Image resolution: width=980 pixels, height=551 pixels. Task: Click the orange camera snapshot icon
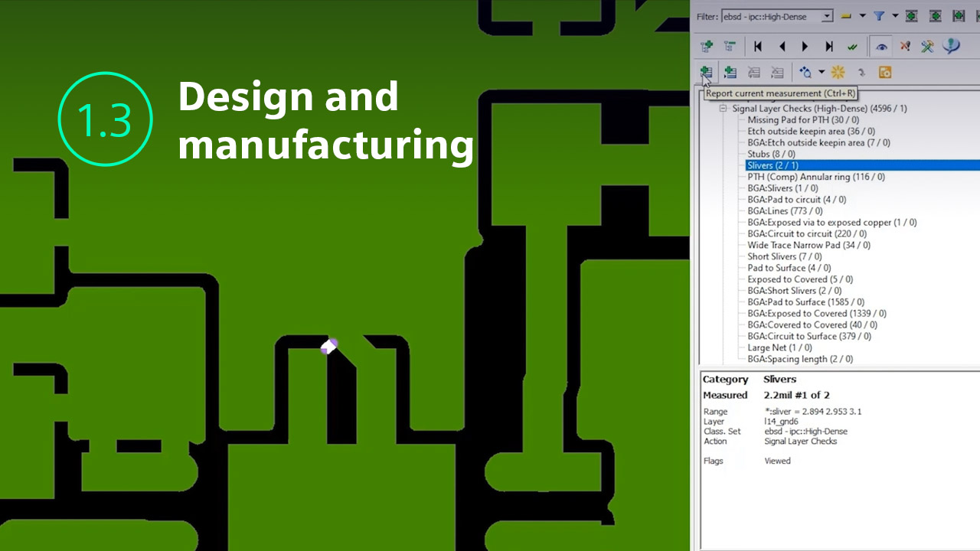(885, 72)
